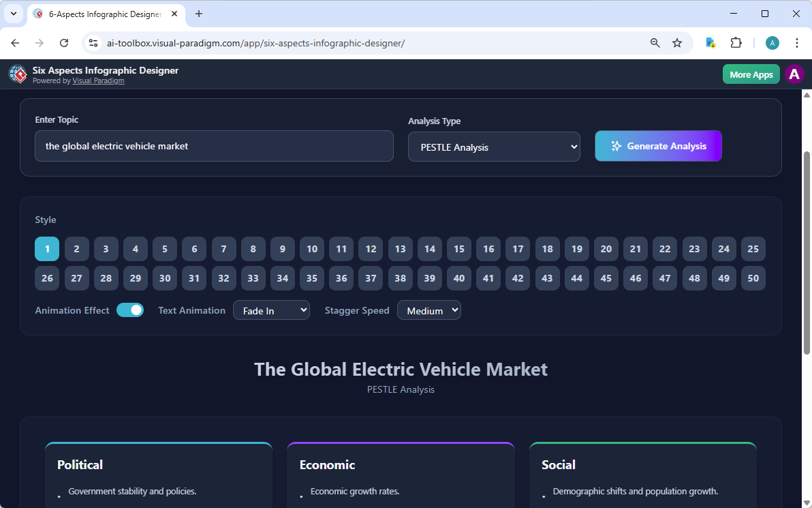Click the browser reload icon
The image size is (812, 508).
[64, 43]
